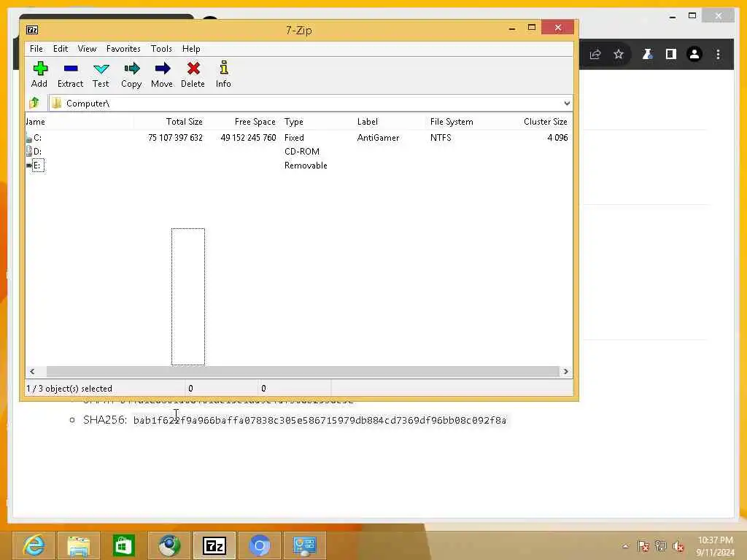This screenshot has width=747, height=560.
Task: Open Internet Explorer from taskbar
Action: point(34,545)
